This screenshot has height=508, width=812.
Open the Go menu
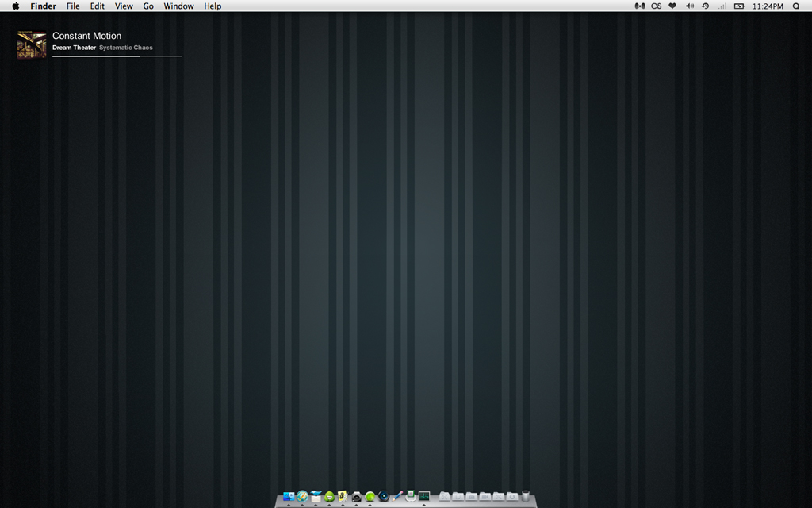click(148, 6)
